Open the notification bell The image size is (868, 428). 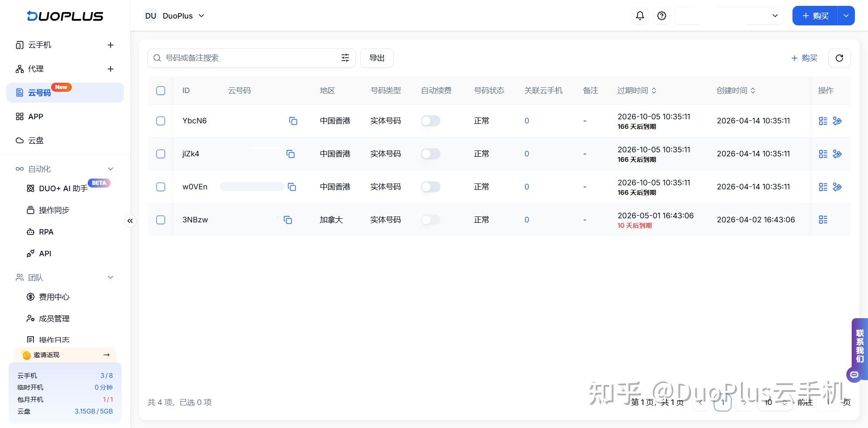[640, 16]
